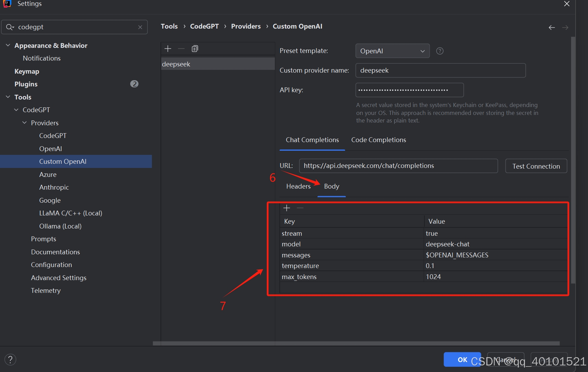Add a new body key row
The width and height of the screenshot is (588, 372).
pyautogui.click(x=287, y=208)
